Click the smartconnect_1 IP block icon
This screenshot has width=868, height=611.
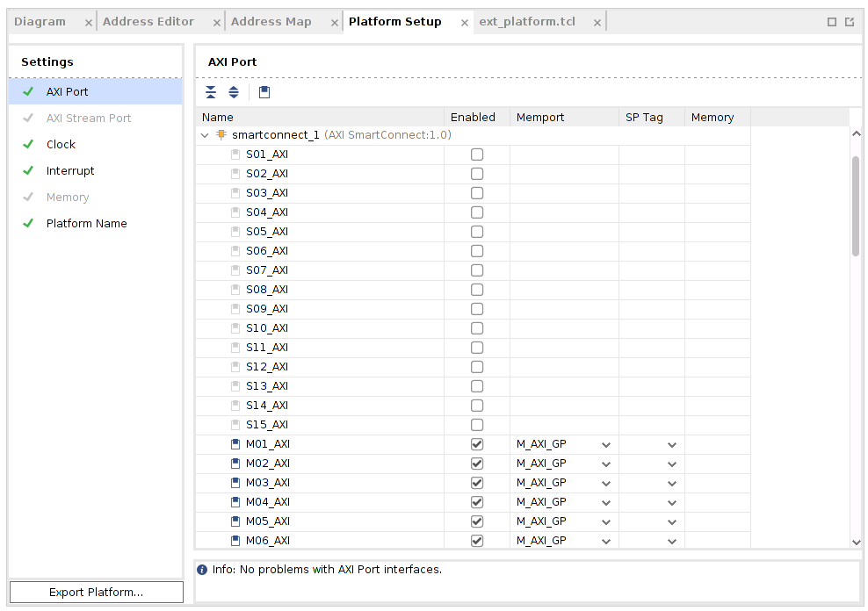point(221,135)
